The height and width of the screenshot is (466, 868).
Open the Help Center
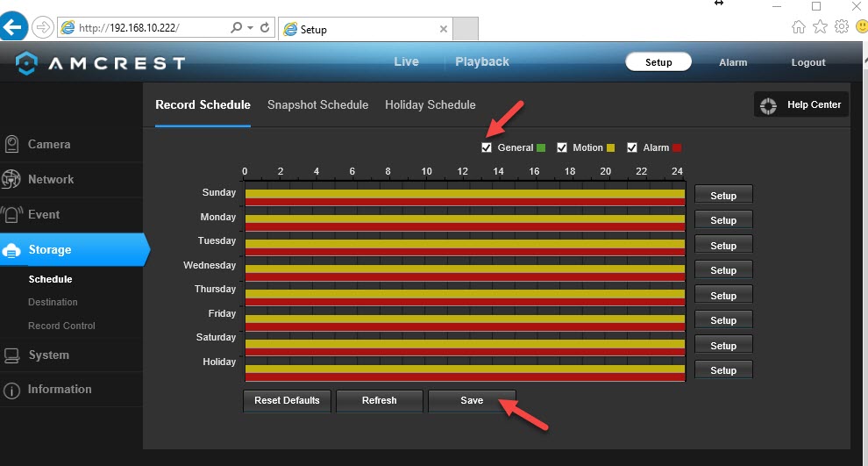click(x=801, y=104)
